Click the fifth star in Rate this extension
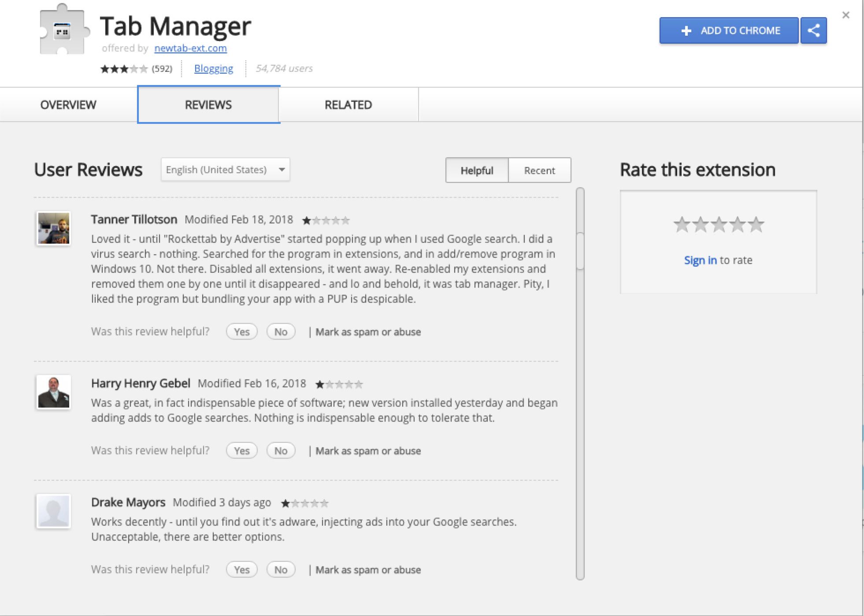This screenshot has width=864, height=616. pyautogui.click(x=756, y=225)
